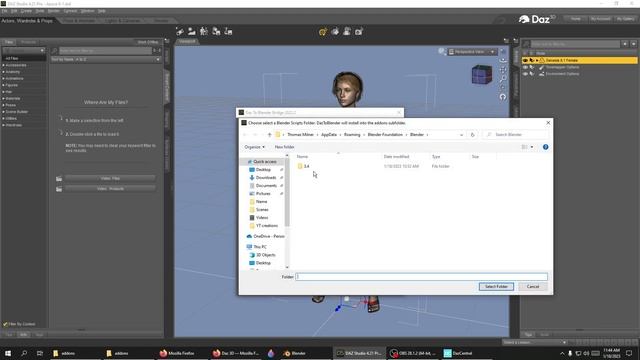Toggle Filter By Context checkbox
Viewport: 640px width, 360px height.
(5, 324)
